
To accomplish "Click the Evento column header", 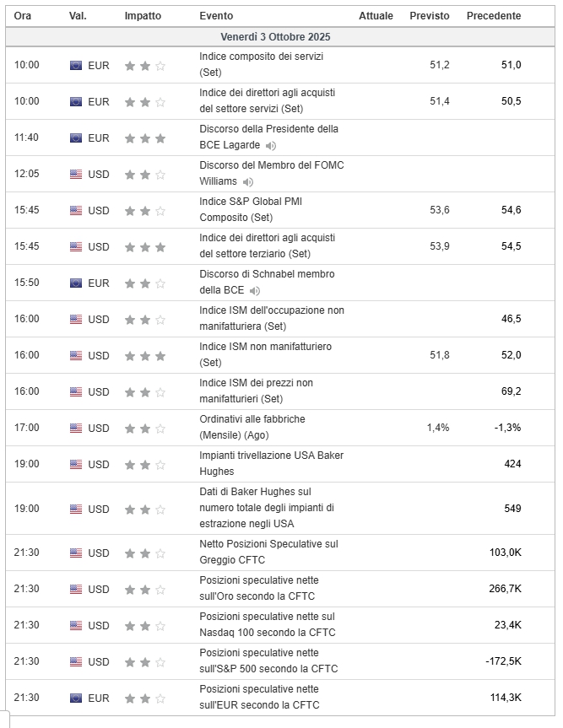I will tap(216, 16).
